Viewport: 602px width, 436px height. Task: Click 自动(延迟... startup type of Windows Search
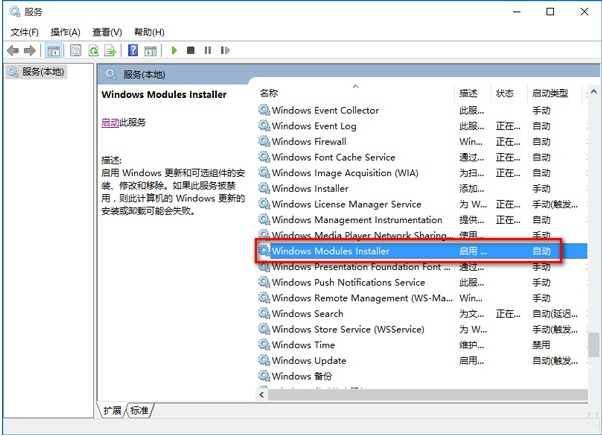(x=555, y=314)
